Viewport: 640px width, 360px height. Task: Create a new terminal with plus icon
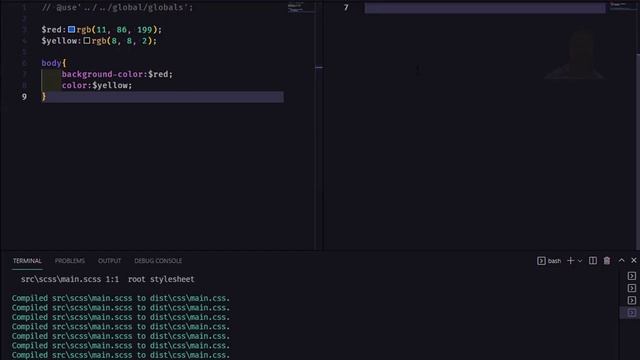[570, 260]
